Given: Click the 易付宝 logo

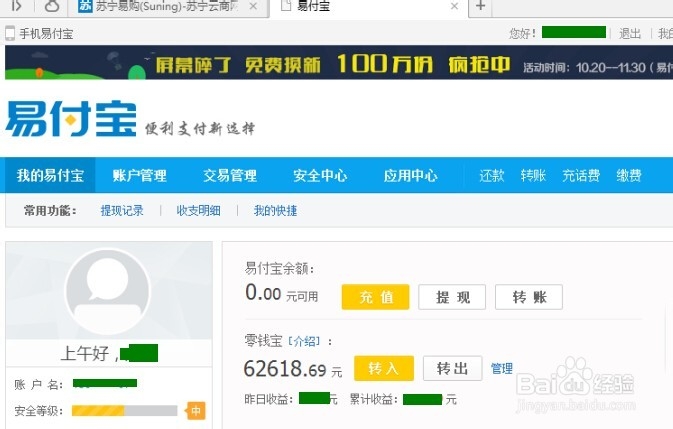Looking at the screenshot, I should click(71, 119).
